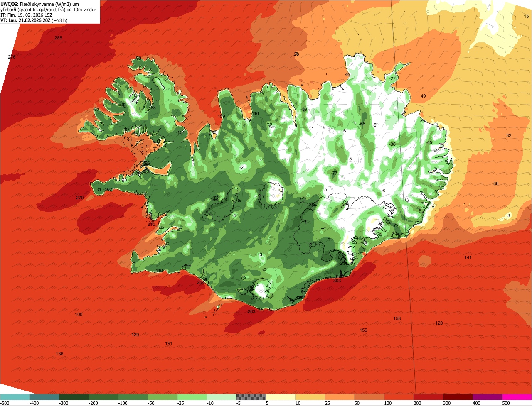Click the map value 129
532x406 pixels.
135,335
